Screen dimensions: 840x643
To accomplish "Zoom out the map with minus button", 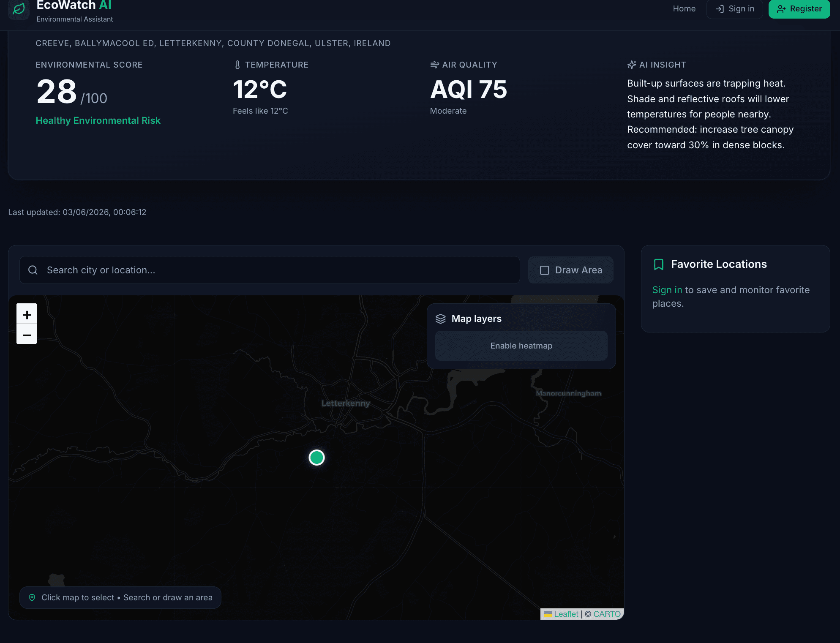I will click(x=27, y=334).
